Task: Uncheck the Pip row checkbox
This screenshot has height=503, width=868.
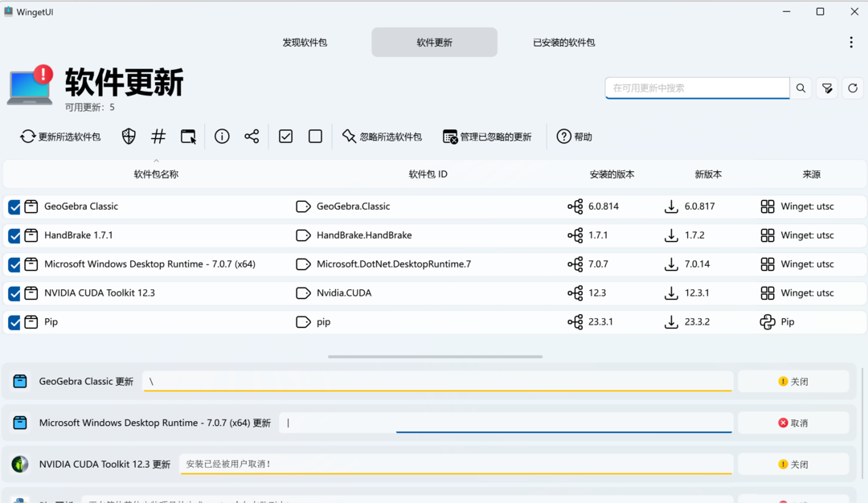Action: click(x=14, y=321)
